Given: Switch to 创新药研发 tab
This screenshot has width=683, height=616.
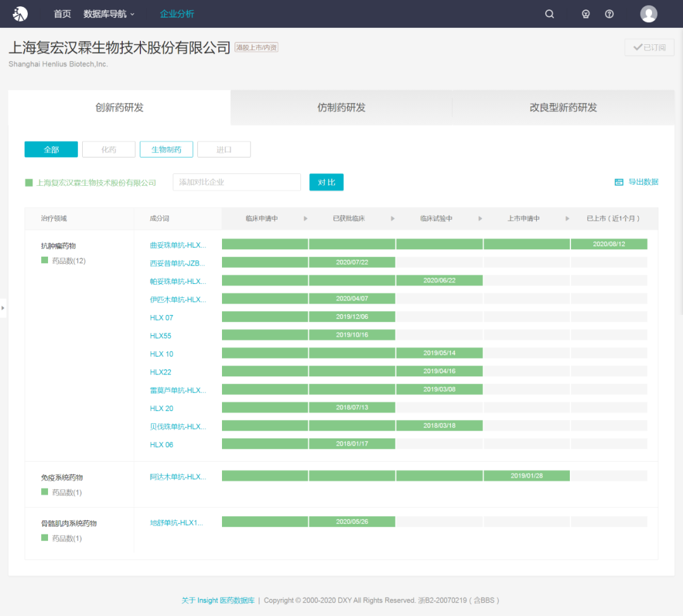Looking at the screenshot, I should point(120,108).
